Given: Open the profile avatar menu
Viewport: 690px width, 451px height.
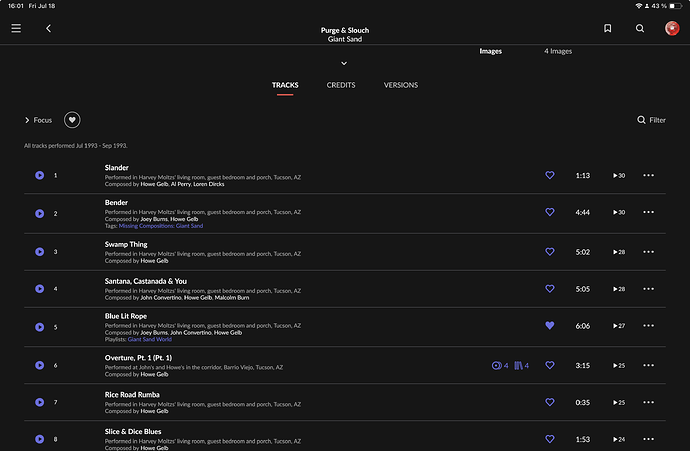Looking at the screenshot, I should pos(672,29).
